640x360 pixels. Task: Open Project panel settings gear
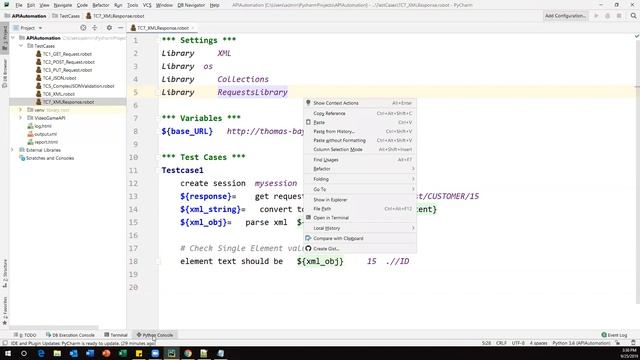click(x=109, y=28)
